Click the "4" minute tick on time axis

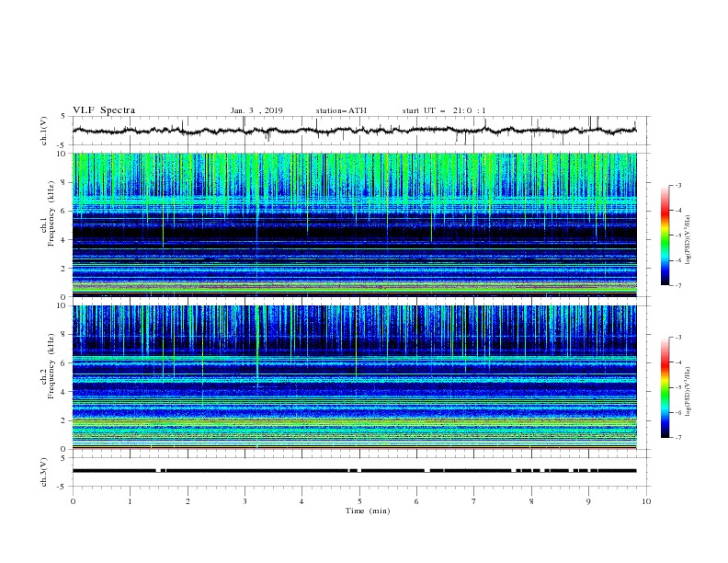pos(301,501)
